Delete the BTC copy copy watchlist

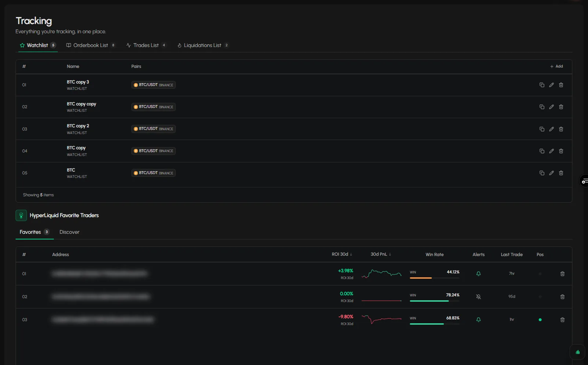pos(561,107)
